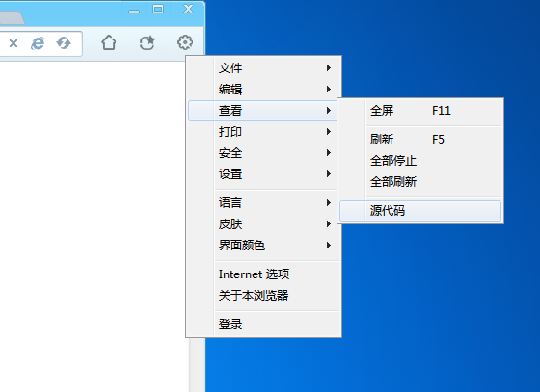Expand the arrow beside 界面颜色
This screenshot has width=540, height=392.
[x=329, y=246]
